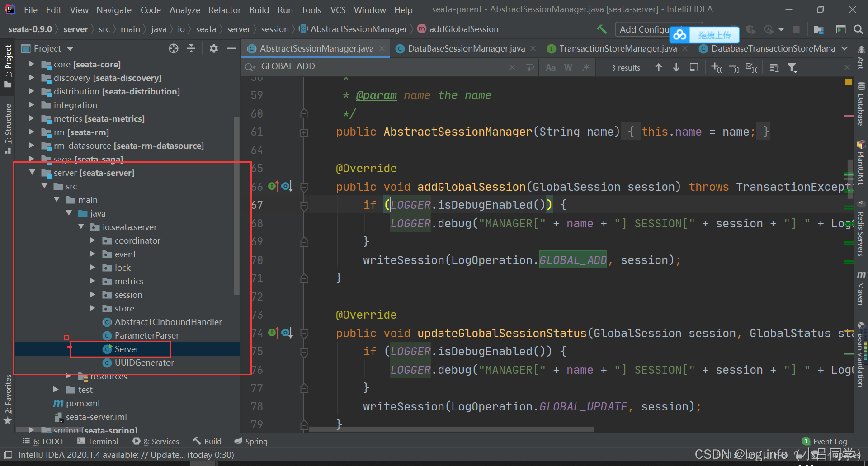Select the Server class in tree
Screen dimensions: 868x466
tap(127, 349)
